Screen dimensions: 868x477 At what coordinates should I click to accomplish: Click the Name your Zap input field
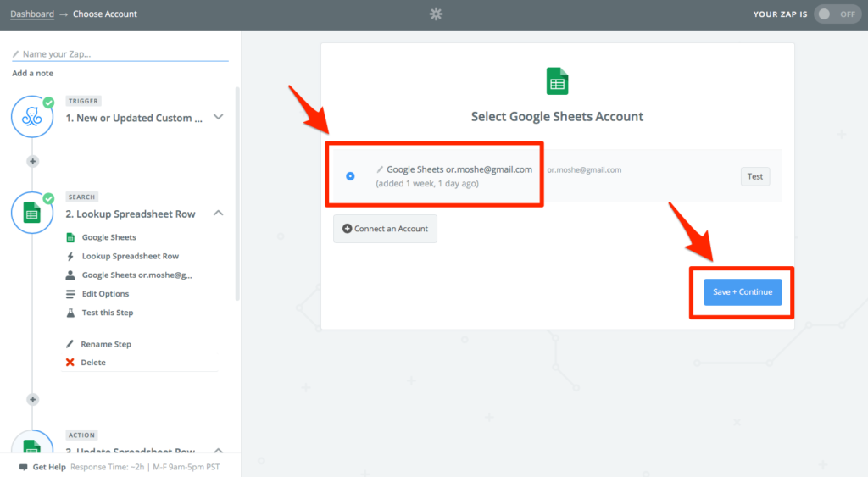coord(120,53)
